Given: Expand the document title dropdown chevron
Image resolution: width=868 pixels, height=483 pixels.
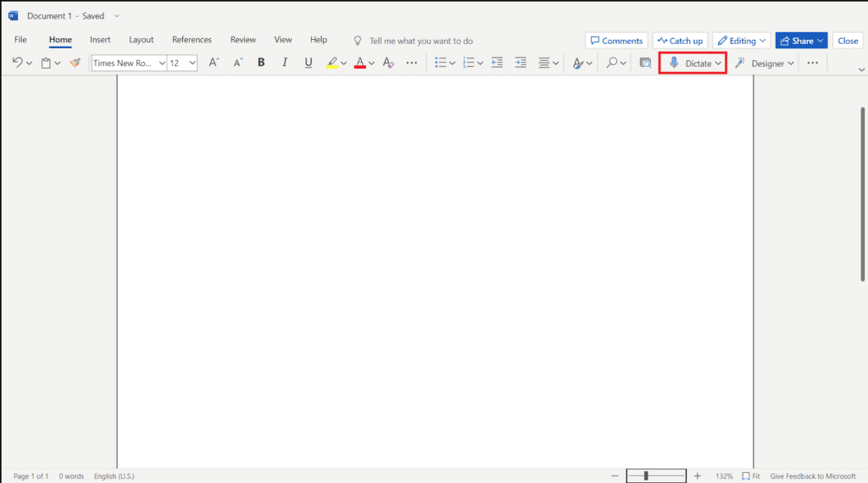Looking at the screenshot, I should (x=117, y=16).
